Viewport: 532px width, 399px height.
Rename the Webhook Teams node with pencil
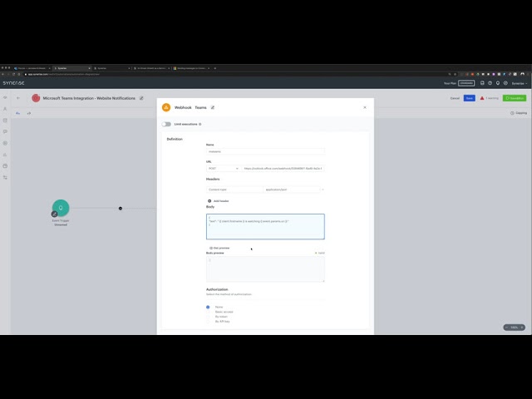click(213, 107)
